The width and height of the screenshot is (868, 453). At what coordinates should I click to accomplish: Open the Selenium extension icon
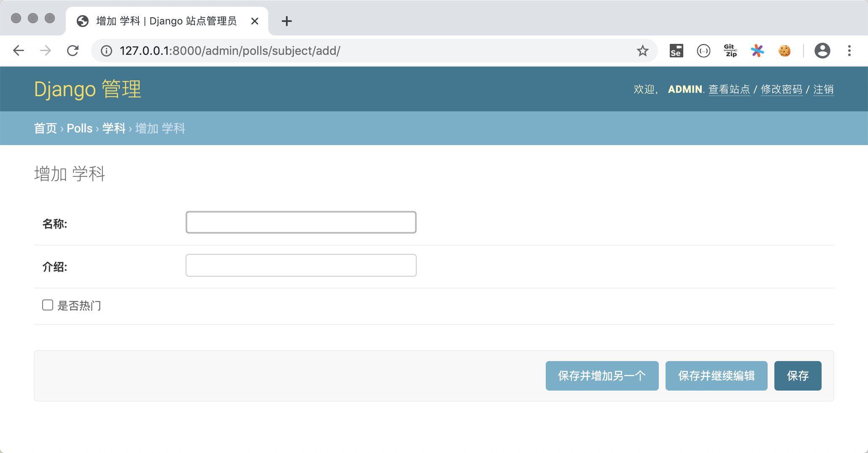click(x=676, y=51)
